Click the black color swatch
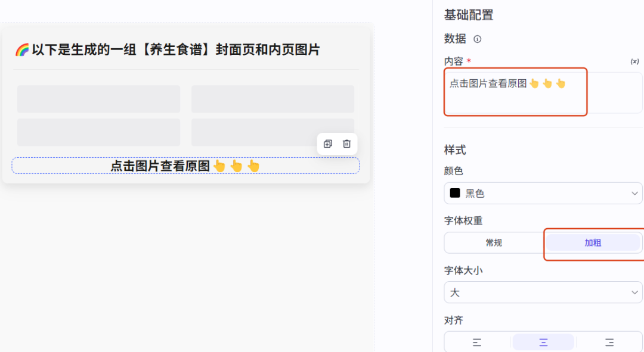The height and width of the screenshot is (352, 644). click(455, 193)
